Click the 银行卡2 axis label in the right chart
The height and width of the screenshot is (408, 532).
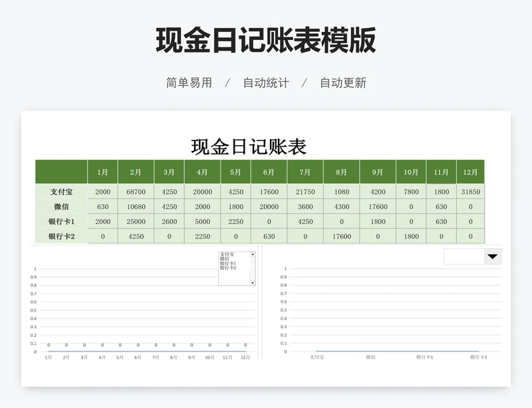pos(478,357)
